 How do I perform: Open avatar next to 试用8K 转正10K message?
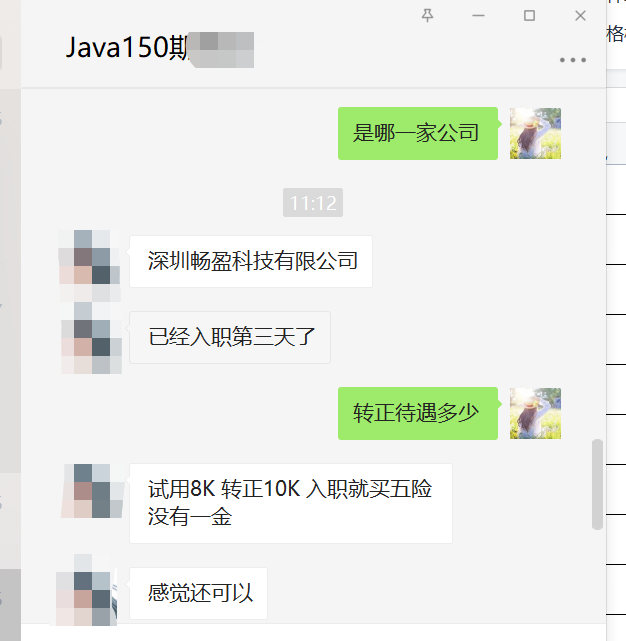coord(92,491)
